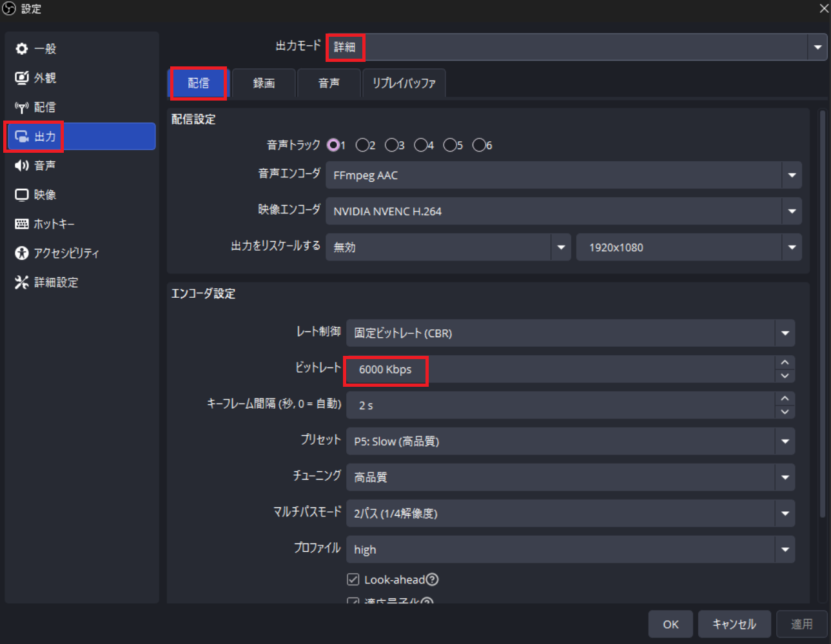This screenshot has width=831, height=644.
Task: Select audio track 6 radio button
Action: tap(479, 145)
